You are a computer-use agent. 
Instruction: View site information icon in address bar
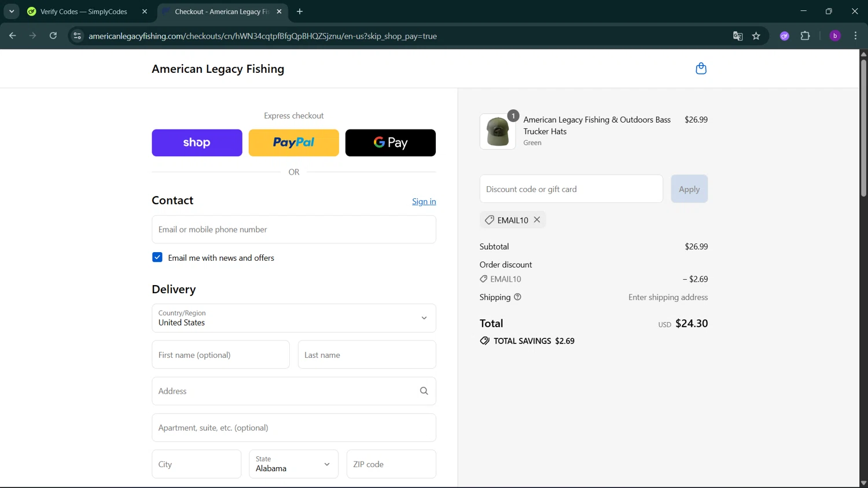click(77, 36)
